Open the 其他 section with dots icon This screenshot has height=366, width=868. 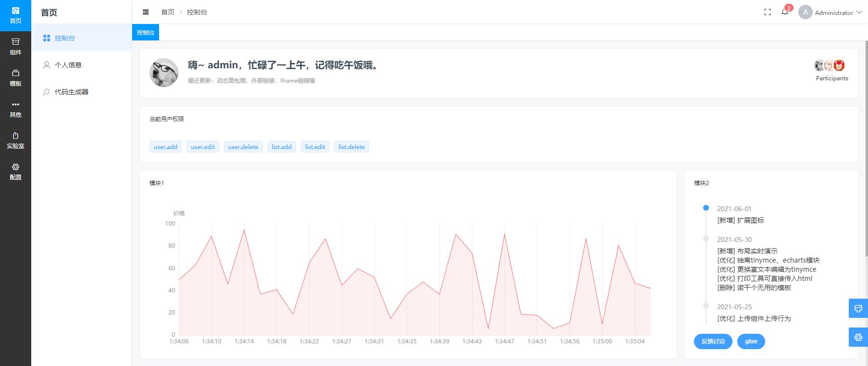[x=15, y=109]
